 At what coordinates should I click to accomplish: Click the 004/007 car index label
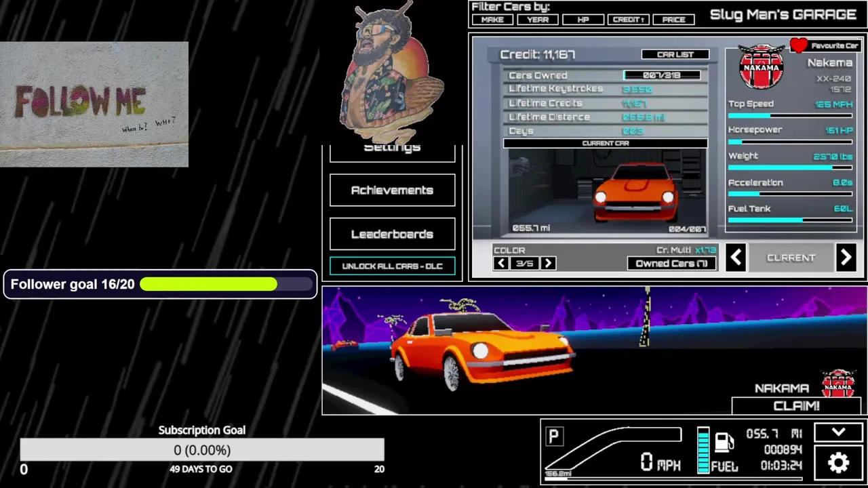pyautogui.click(x=686, y=229)
